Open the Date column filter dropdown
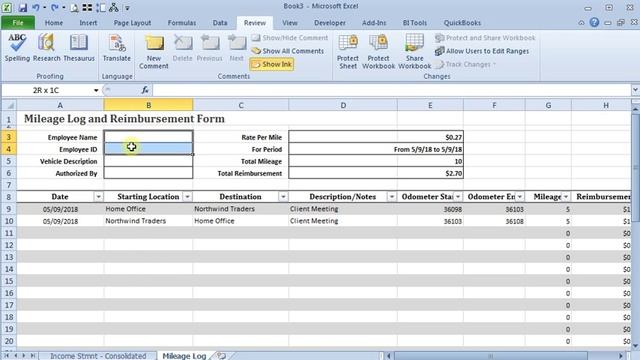 click(98, 197)
